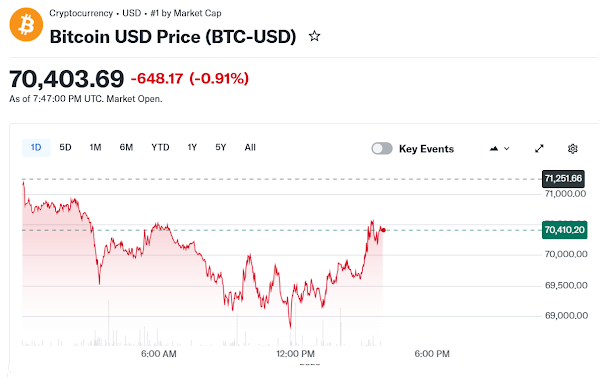This screenshot has width=600, height=379.
Task: Click the Key Events label
Action: point(426,149)
